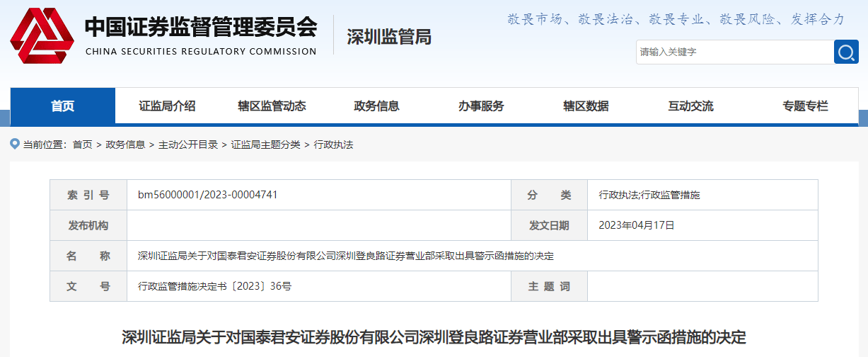868x357 pixels.
Task: Click the index number bm56000001/2023-00004741
Action: [x=207, y=195]
